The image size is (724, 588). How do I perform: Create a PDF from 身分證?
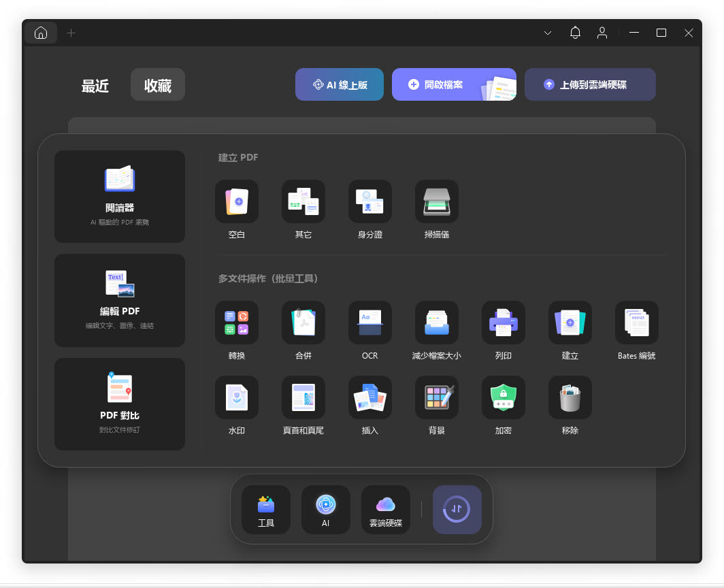(x=369, y=201)
